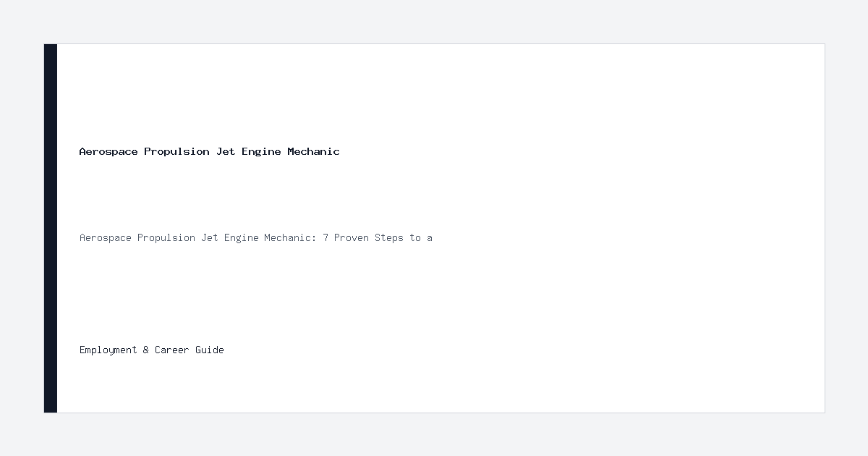Click the bold Aerospace Propulsion Jet Engine Mechanic title
This screenshot has height=456, width=868.
209,151
